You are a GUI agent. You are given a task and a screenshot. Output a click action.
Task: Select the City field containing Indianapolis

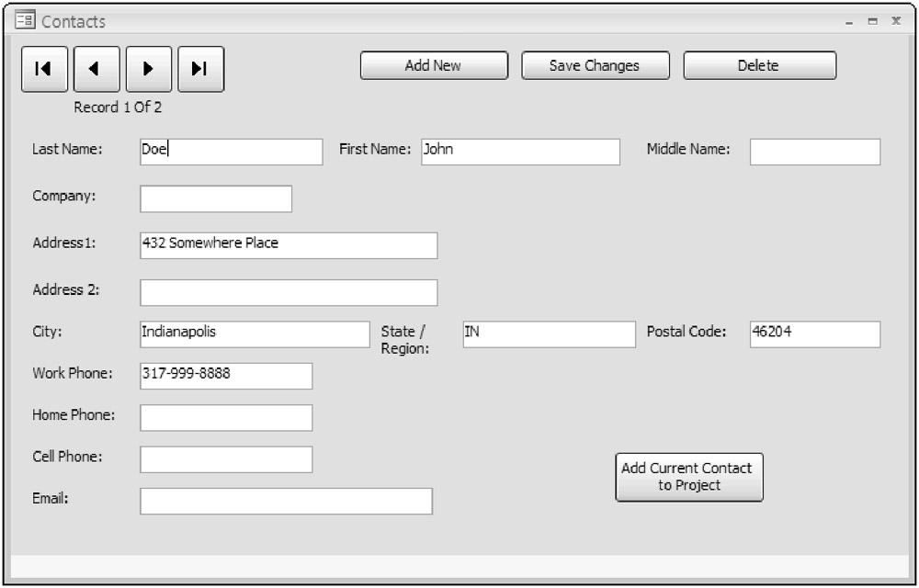[254, 334]
